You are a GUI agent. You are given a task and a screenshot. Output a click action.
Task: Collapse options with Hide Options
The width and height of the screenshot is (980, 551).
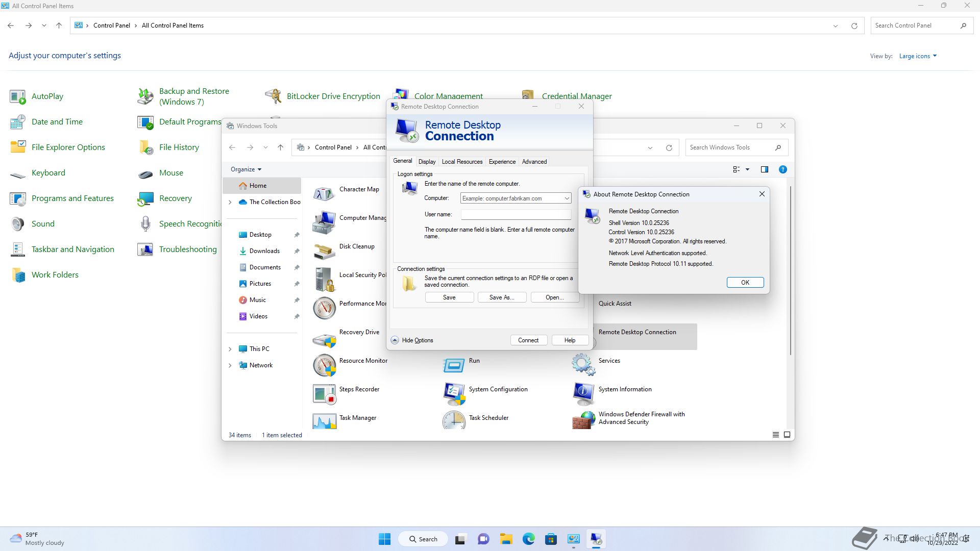click(412, 340)
